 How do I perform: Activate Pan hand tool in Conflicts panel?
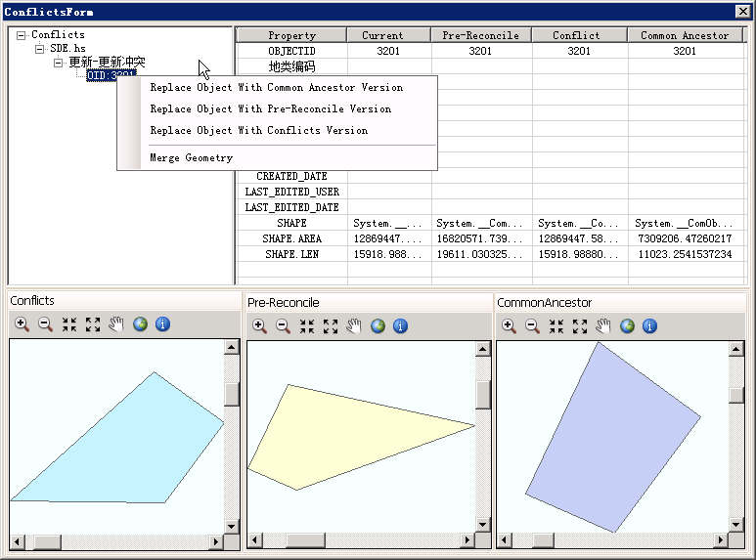(x=116, y=324)
